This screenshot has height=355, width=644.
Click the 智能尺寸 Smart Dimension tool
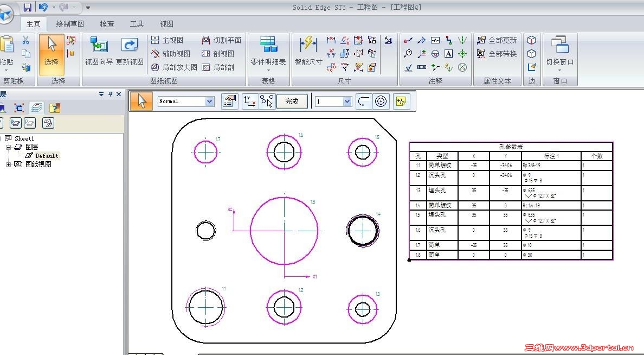308,52
